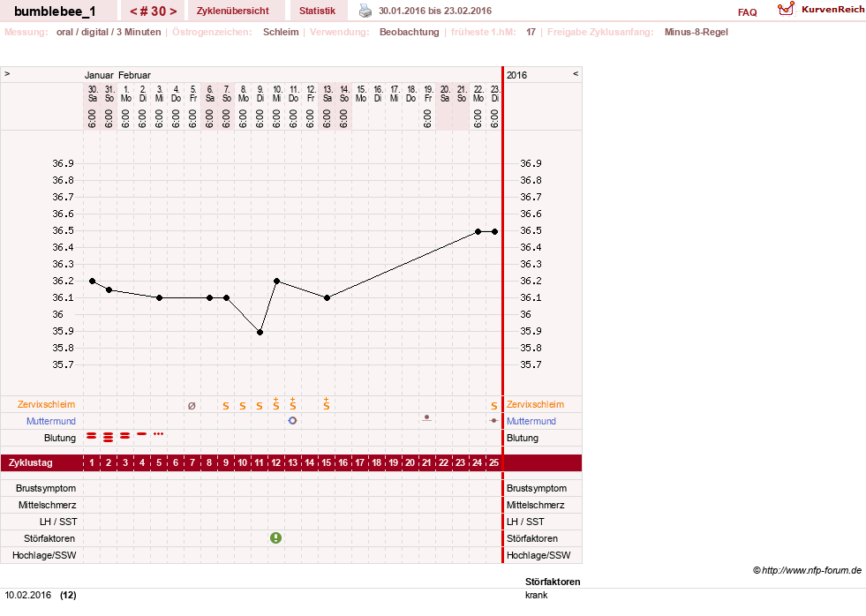Click the S mucus symbol on day 10
This screenshot has width=866, height=616.
pyautogui.click(x=243, y=406)
